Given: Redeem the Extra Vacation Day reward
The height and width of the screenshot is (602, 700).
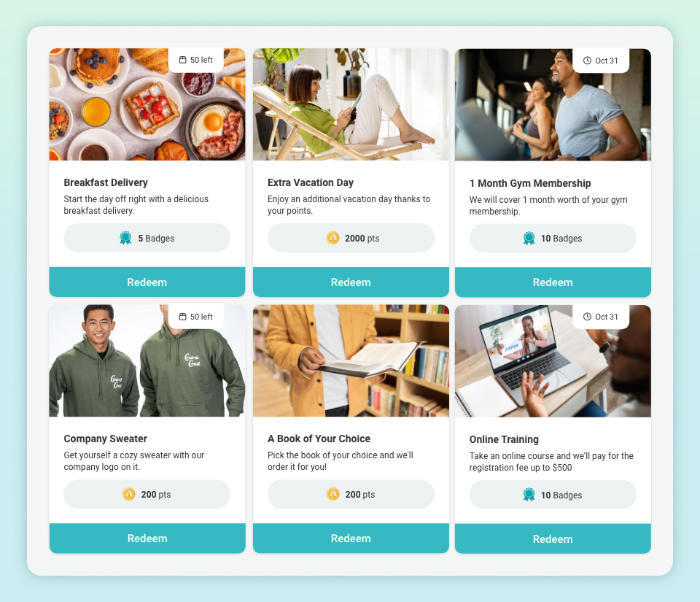Looking at the screenshot, I should tap(351, 282).
